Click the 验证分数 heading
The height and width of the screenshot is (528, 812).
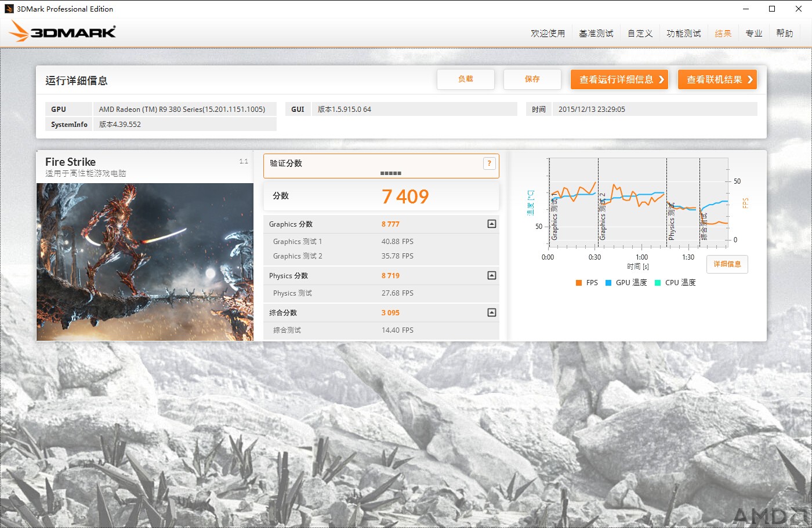point(286,163)
